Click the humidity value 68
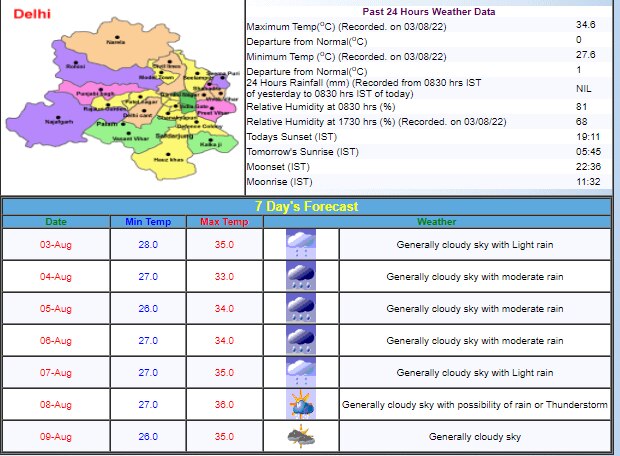The height and width of the screenshot is (456, 620). pos(582,121)
